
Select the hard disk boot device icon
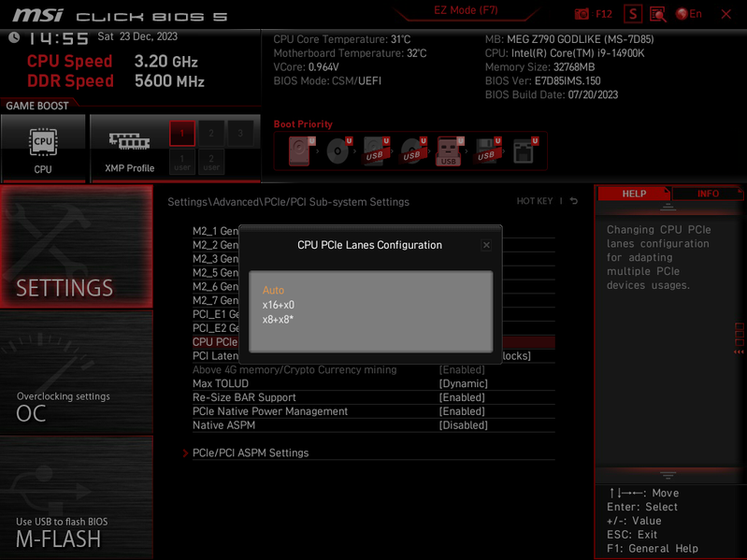[302, 151]
